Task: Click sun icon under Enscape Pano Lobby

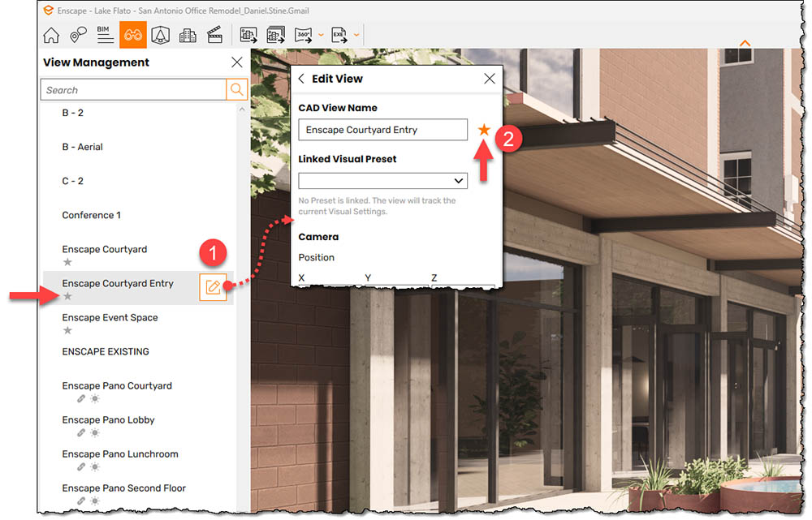Action: pyautogui.click(x=95, y=433)
